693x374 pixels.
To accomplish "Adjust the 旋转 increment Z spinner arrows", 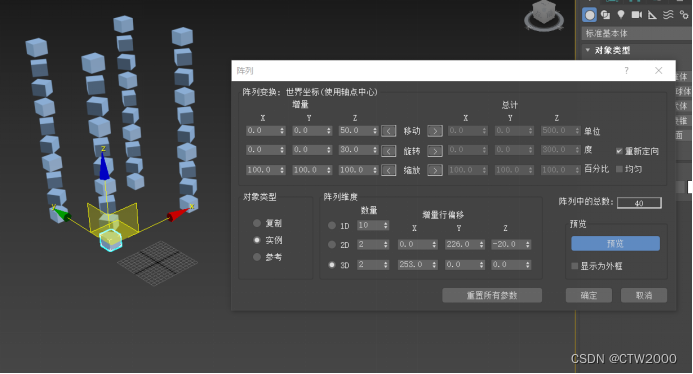I will (x=375, y=150).
